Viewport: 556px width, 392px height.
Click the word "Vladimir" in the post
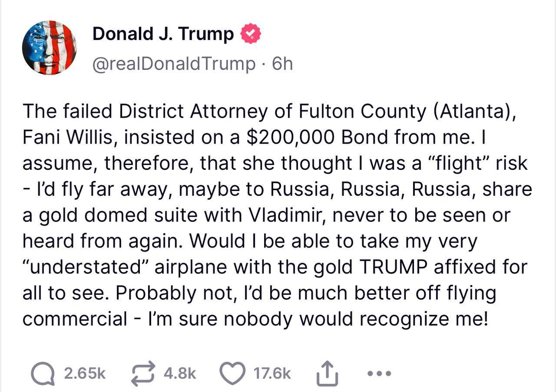pos(281,215)
